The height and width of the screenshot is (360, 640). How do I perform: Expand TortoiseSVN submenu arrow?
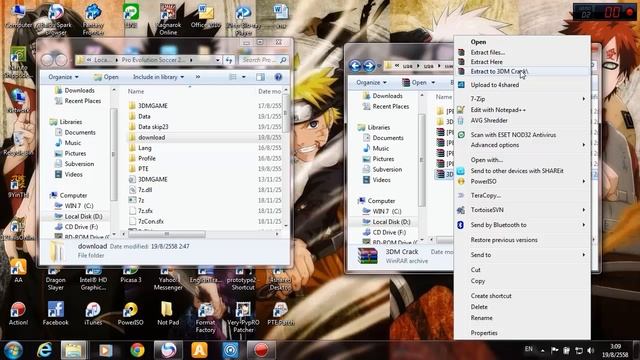pos(584,210)
